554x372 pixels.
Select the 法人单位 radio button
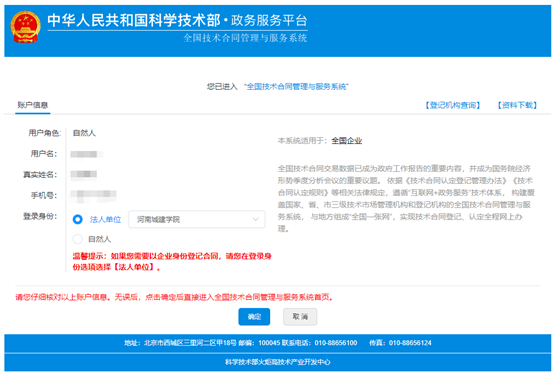78,219
